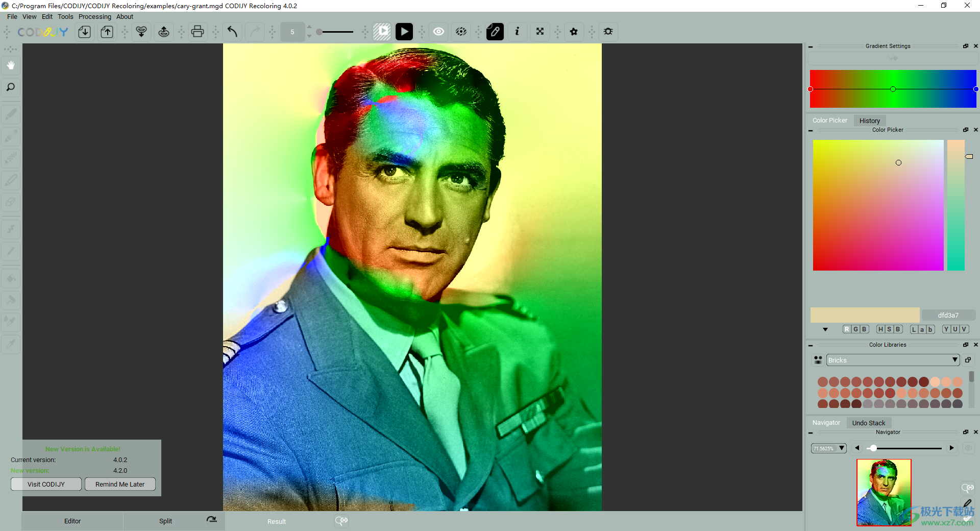Toggle the eye preview icon
The height and width of the screenshot is (531, 980).
pyautogui.click(x=438, y=32)
